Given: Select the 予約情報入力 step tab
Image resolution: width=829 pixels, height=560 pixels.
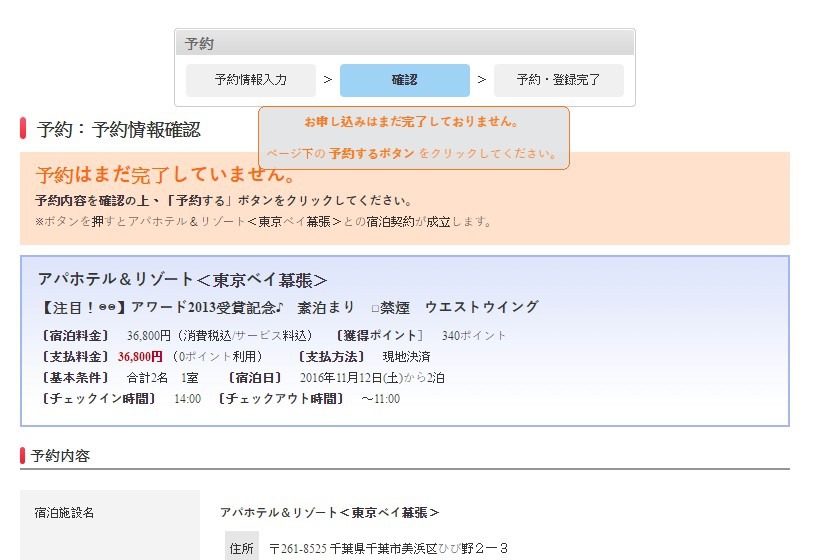Looking at the screenshot, I should [251, 80].
